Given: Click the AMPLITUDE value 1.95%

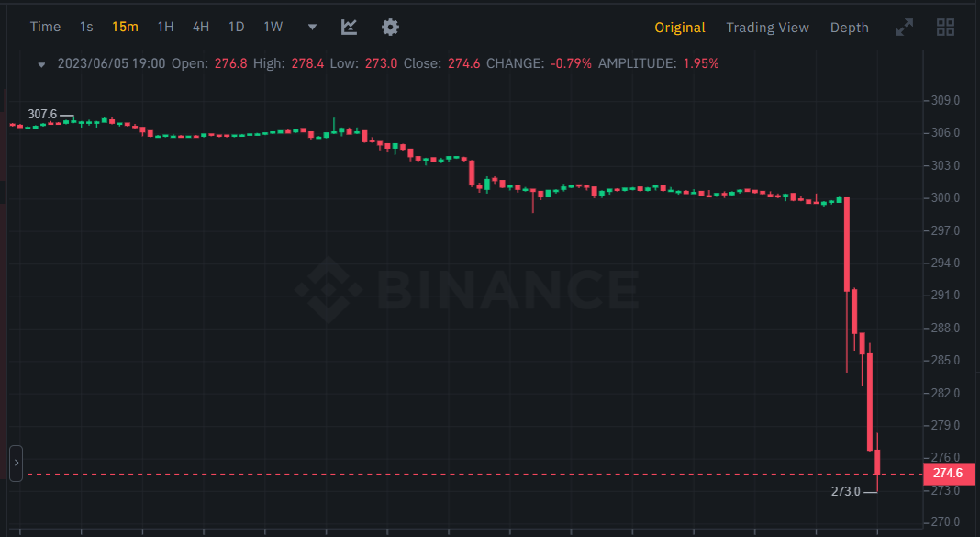Looking at the screenshot, I should (x=701, y=63).
